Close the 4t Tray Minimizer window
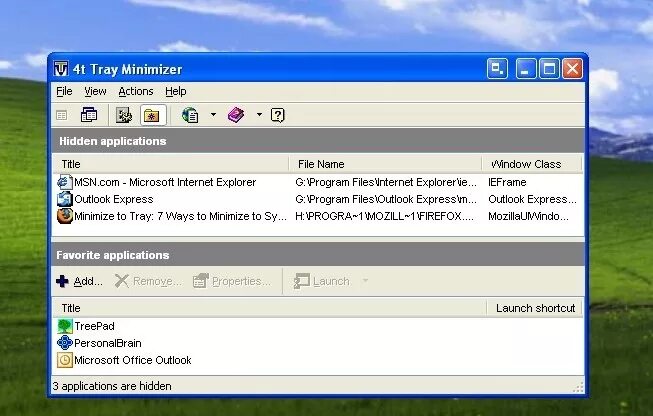 click(x=573, y=69)
